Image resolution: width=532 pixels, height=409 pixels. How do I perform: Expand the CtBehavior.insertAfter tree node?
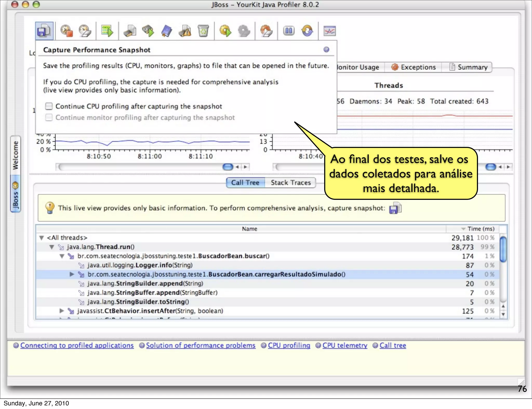click(62, 311)
